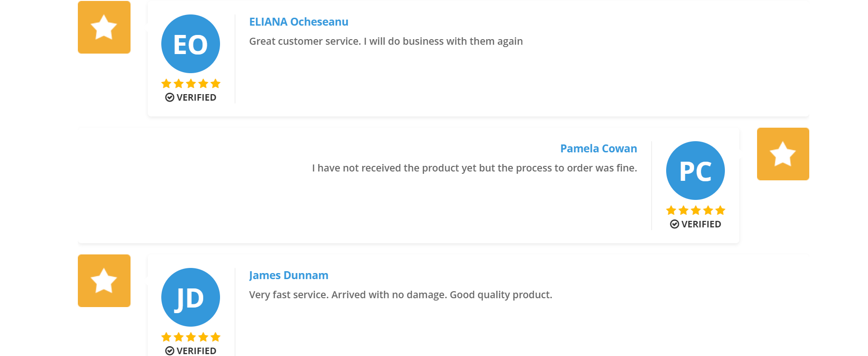This screenshot has height=356, width=868.
Task: Click review text 'Very fast service'
Action: (x=400, y=295)
